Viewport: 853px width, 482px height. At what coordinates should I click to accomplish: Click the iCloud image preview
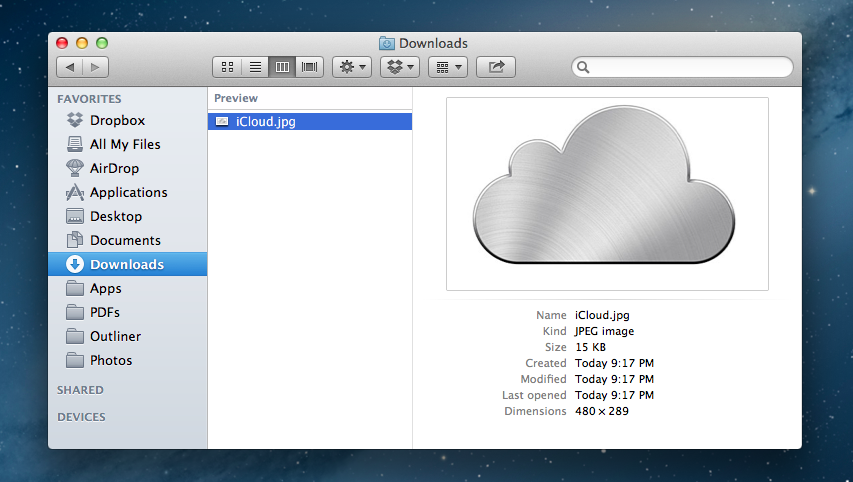[607, 194]
